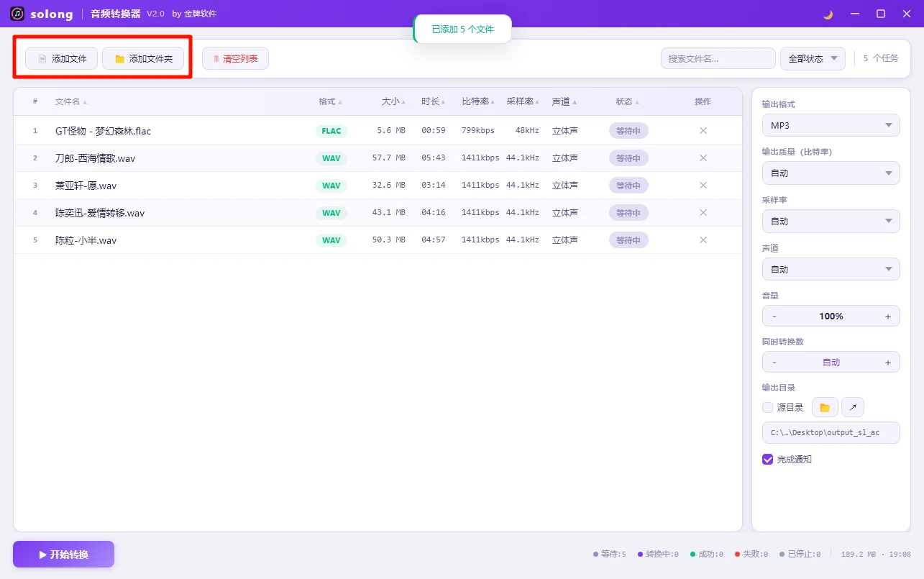Click the 清空列表 clear list button
The height and width of the screenshot is (579, 924).
(x=235, y=58)
